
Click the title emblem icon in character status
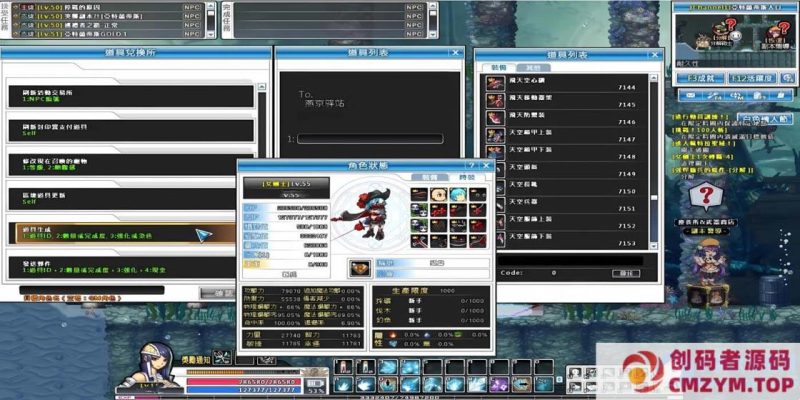pos(359,268)
